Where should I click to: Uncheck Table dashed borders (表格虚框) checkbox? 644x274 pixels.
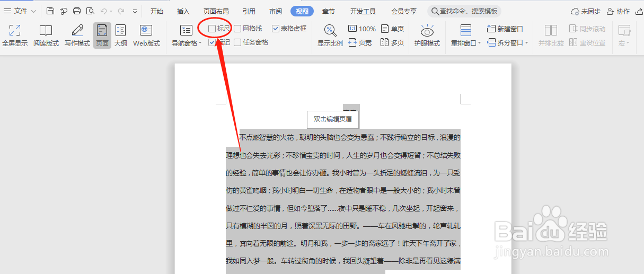pyautogui.click(x=276, y=29)
